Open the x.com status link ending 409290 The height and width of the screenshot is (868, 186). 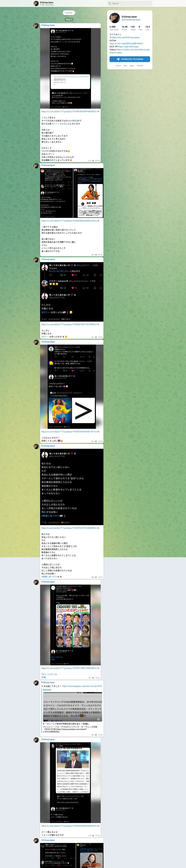coord(70,111)
